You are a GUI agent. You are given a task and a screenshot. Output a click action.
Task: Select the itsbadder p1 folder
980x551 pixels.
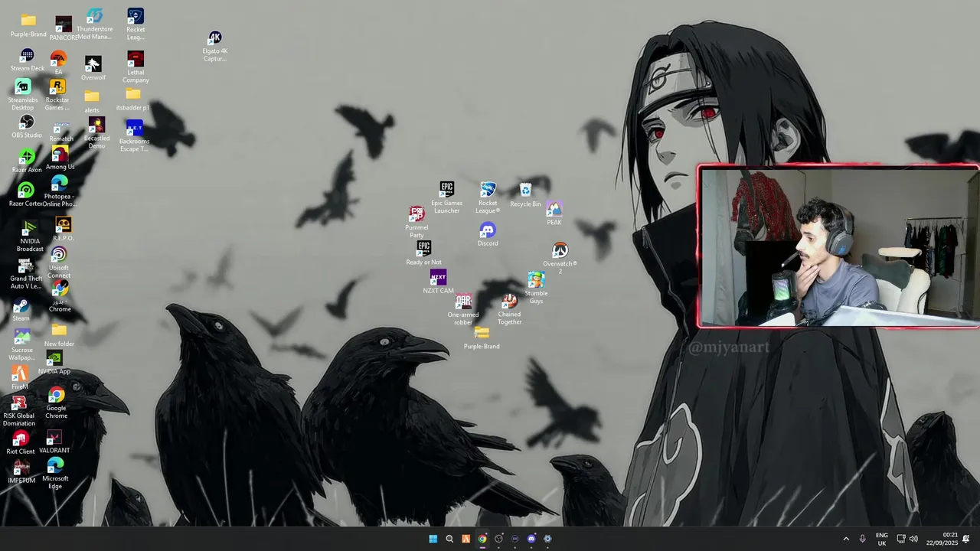132,99
